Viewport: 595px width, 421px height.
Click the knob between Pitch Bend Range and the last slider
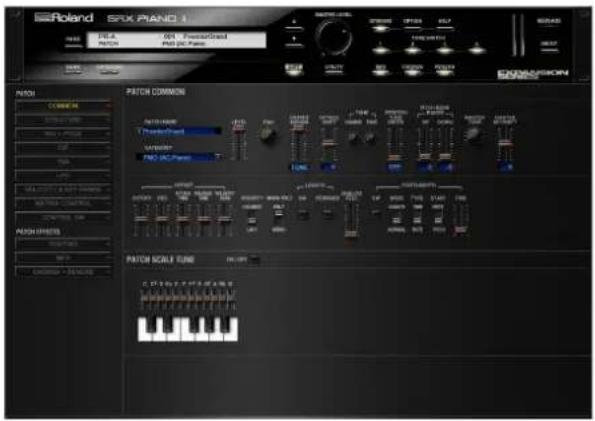point(473,135)
